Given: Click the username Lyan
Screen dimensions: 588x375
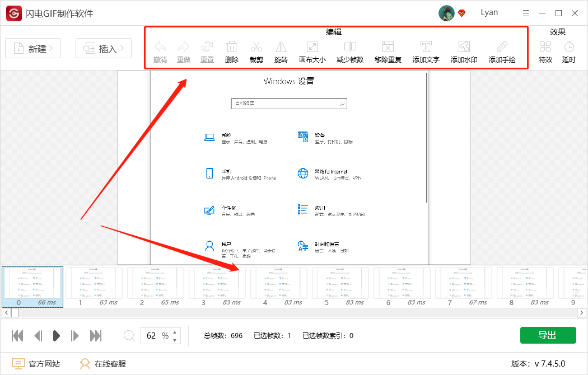Looking at the screenshot, I should click(x=489, y=12).
